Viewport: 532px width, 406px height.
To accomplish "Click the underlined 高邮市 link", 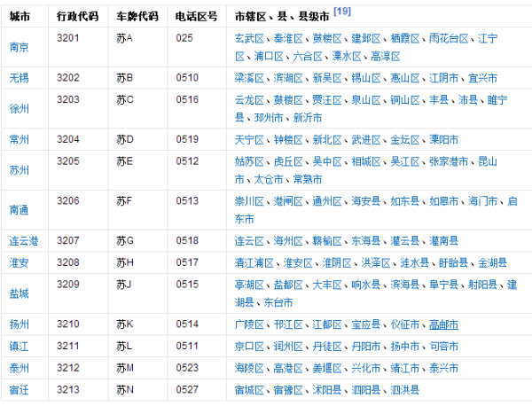I will 444,324.
